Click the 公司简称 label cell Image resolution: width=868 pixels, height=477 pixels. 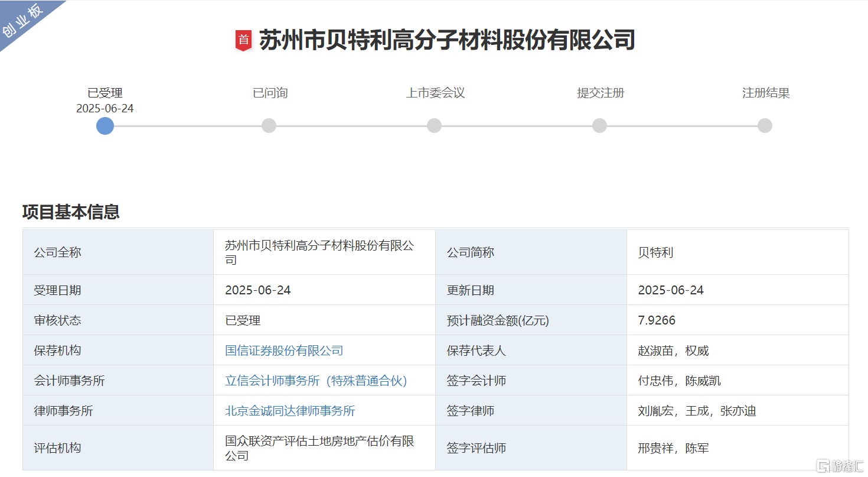pyautogui.click(x=531, y=252)
